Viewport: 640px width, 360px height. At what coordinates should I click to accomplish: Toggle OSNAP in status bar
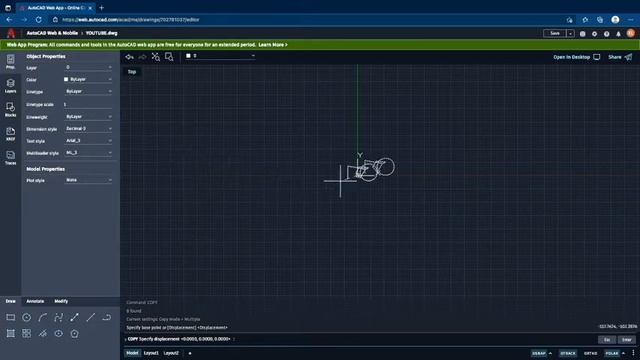click(x=539, y=353)
